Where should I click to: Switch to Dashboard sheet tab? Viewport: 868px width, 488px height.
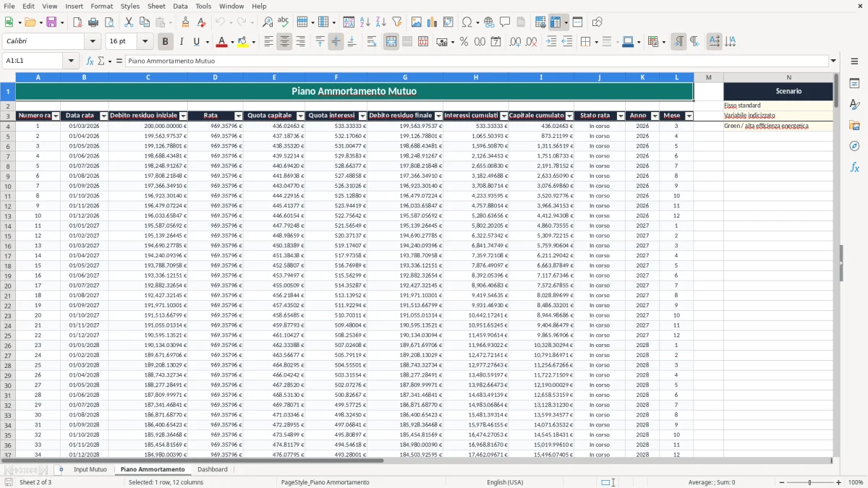click(213, 469)
